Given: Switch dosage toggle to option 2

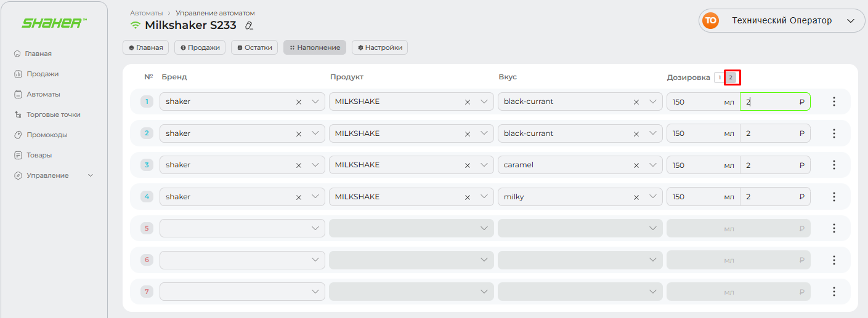Looking at the screenshot, I should (731, 78).
